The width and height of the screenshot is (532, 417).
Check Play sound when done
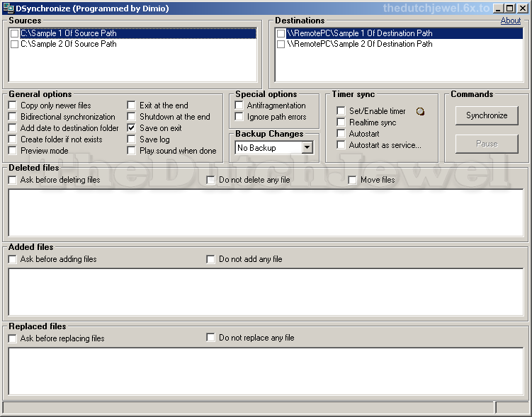(131, 151)
